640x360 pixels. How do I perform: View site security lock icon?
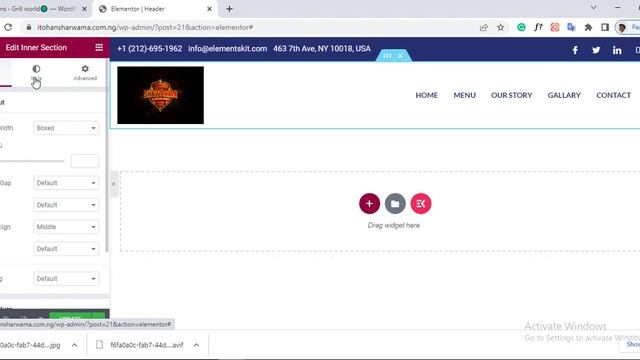pyautogui.click(x=29, y=27)
